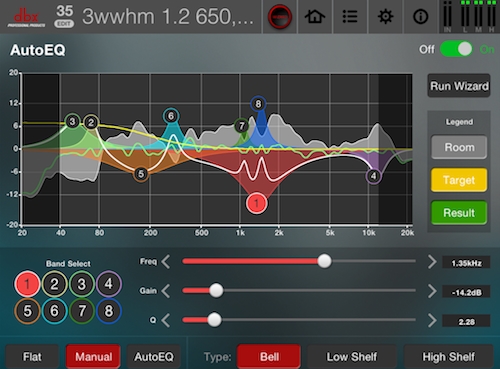Open the info icon

click(420, 16)
